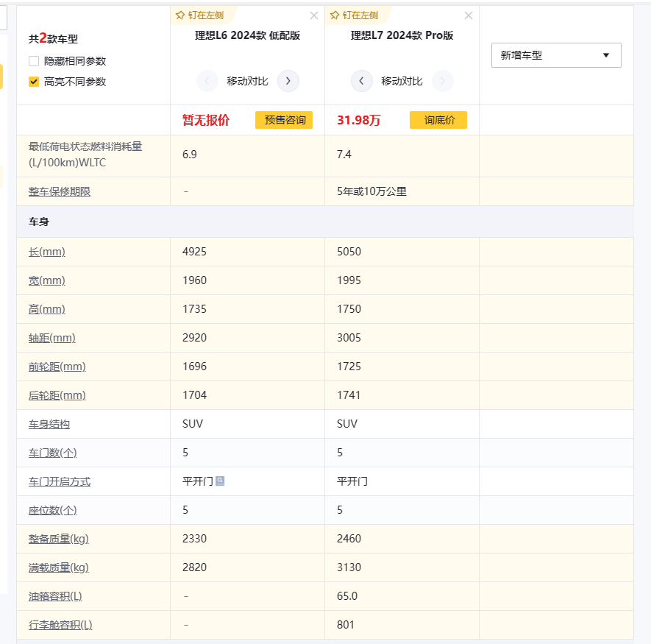Open the 宽(mm) parameter link
Screen dimensions: 651x644
click(x=47, y=280)
